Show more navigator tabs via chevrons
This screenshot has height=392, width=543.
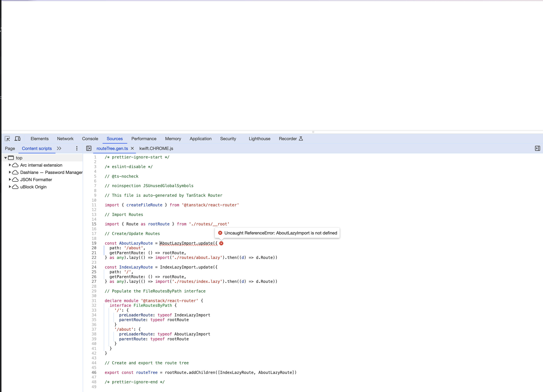(59, 148)
